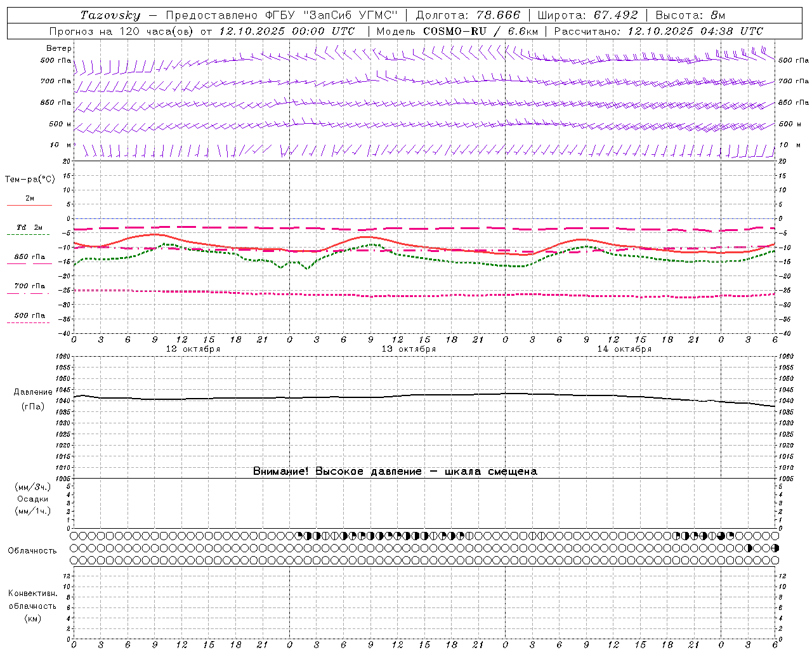The image size is (812, 650).
Task: Click the Облачность cloud cover label
Action: click(32, 551)
